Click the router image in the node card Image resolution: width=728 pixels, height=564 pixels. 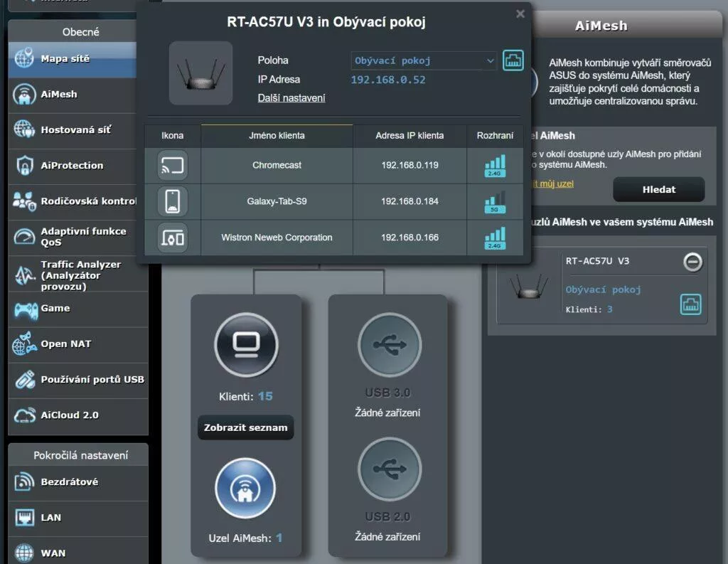click(x=528, y=287)
